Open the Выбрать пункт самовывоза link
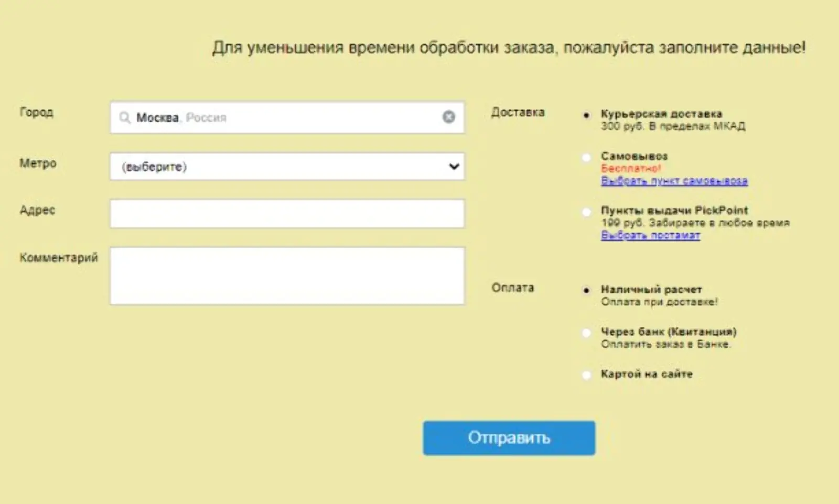839x504 pixels. click(674, 181)
